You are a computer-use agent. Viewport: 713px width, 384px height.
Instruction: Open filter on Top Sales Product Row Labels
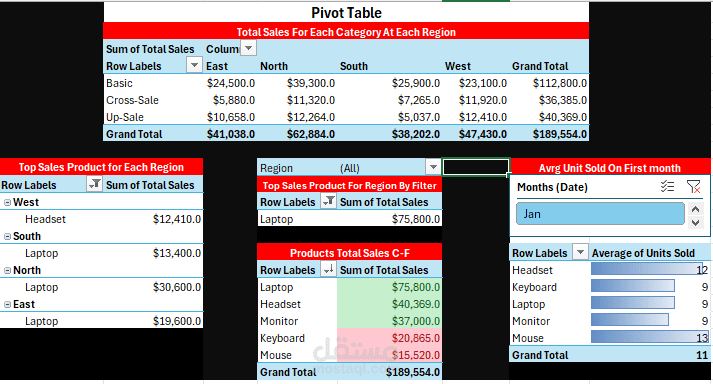(94, 184)
